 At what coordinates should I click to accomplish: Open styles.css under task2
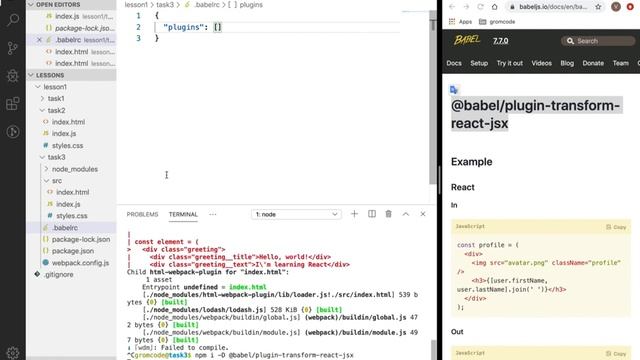(72, 145)
